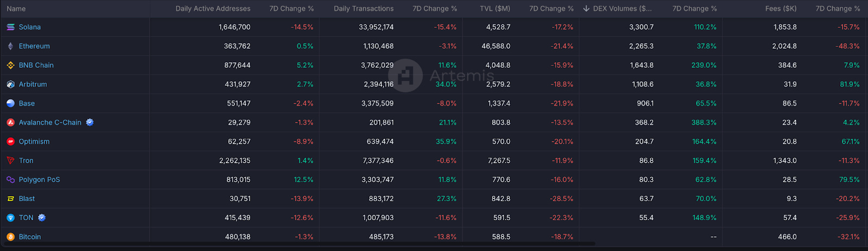Sort by 7D Change % after Daily Transactions

(435, 9)
